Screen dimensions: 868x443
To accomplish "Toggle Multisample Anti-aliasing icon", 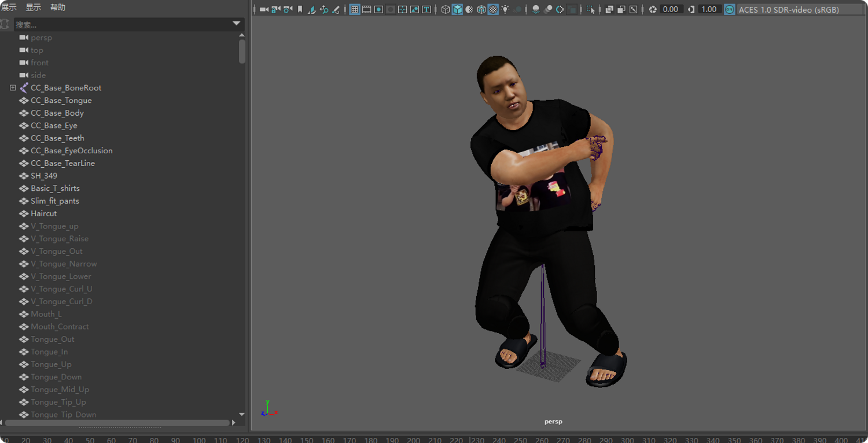I will point(560,9).
